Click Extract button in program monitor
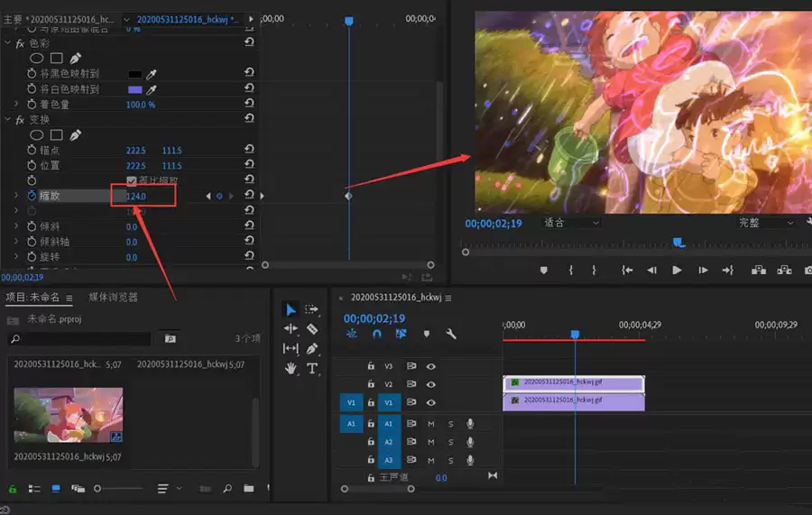 (784, 271)
